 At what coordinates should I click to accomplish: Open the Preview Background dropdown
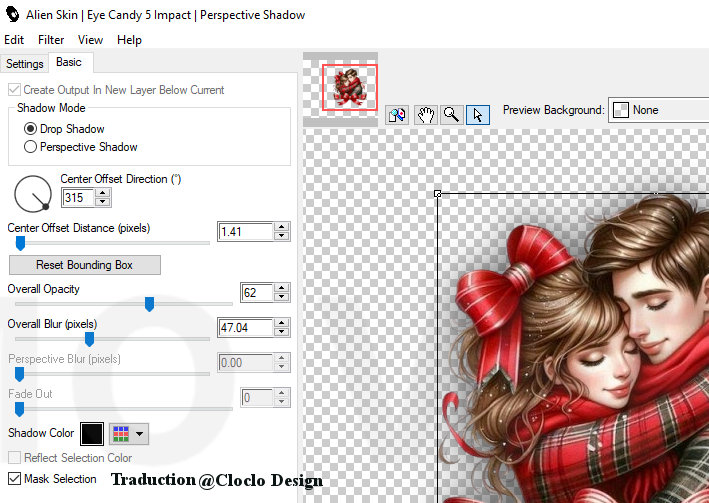click(659, 110)
